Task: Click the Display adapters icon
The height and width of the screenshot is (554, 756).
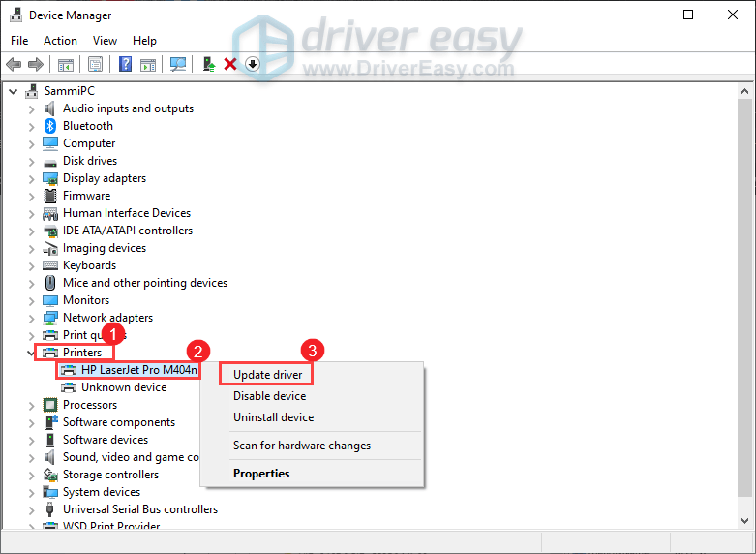Action: 50,178
